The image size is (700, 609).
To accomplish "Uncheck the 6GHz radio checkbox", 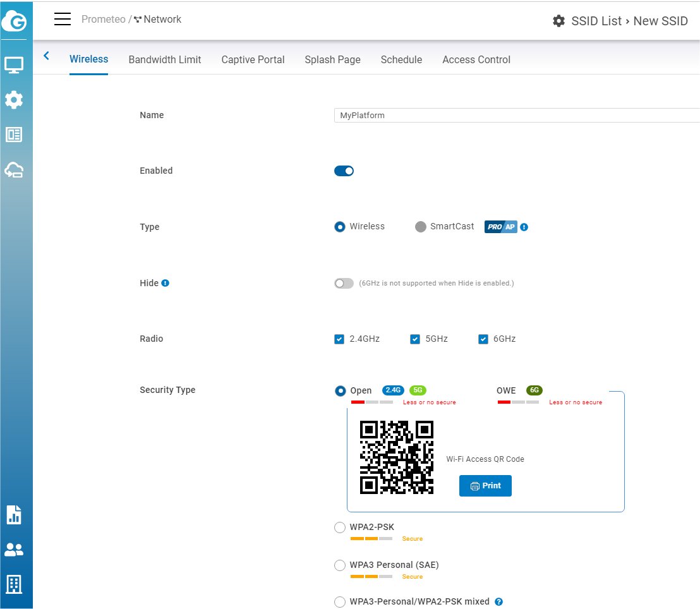I will pos(483,339).
